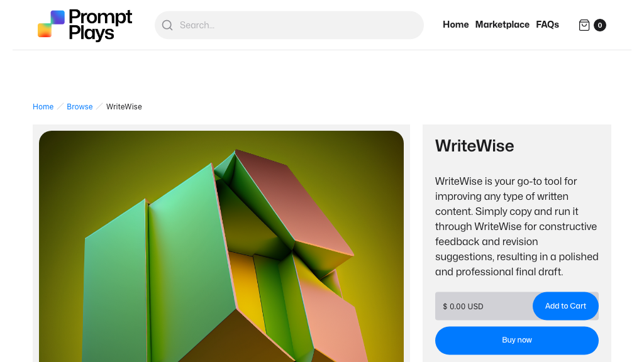Go to Marketplace in top navigation
This screenshot has height=362, width=644.
pos(502,25)
